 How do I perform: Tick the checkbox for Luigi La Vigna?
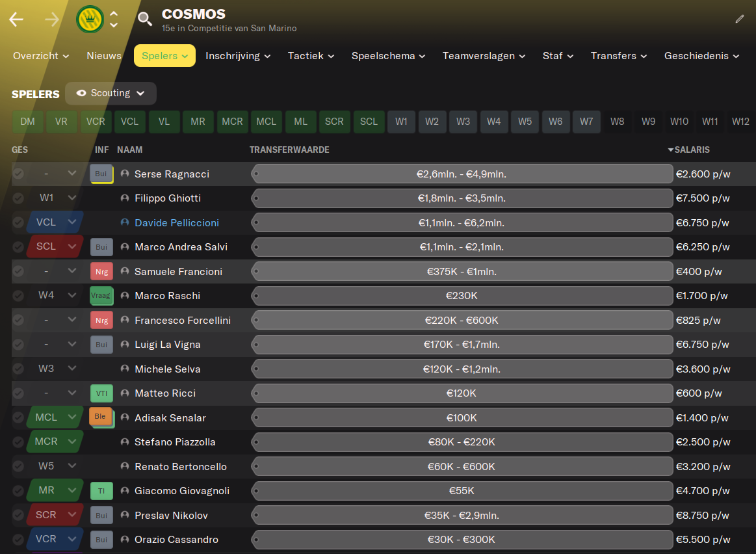pyautogui.click(x=18, y=344)
